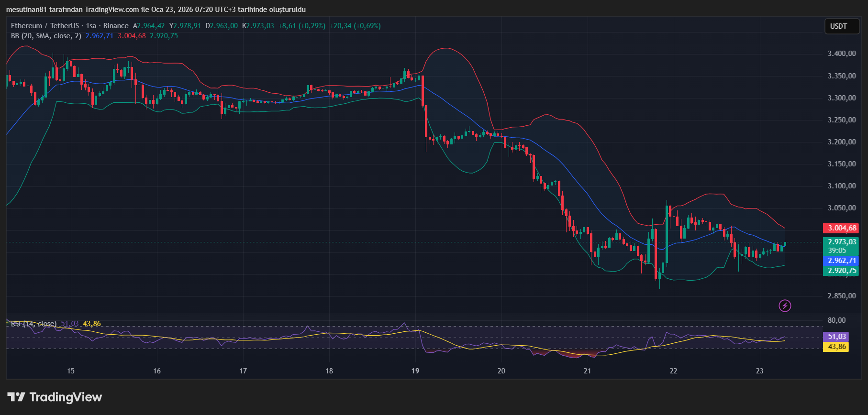Click the +20,34 (+0,69%) change value
The image size is (868, 415).
[356, 26]
